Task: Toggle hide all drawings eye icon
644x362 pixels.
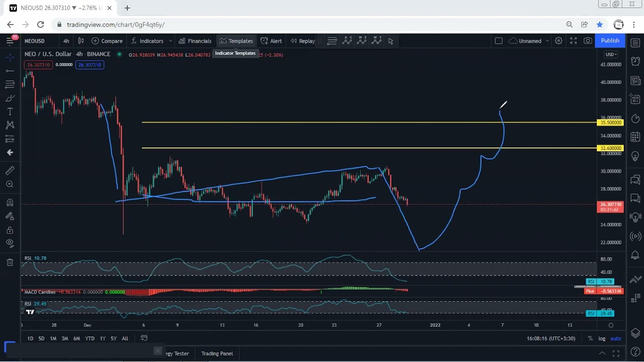Action: coord(10,243)
